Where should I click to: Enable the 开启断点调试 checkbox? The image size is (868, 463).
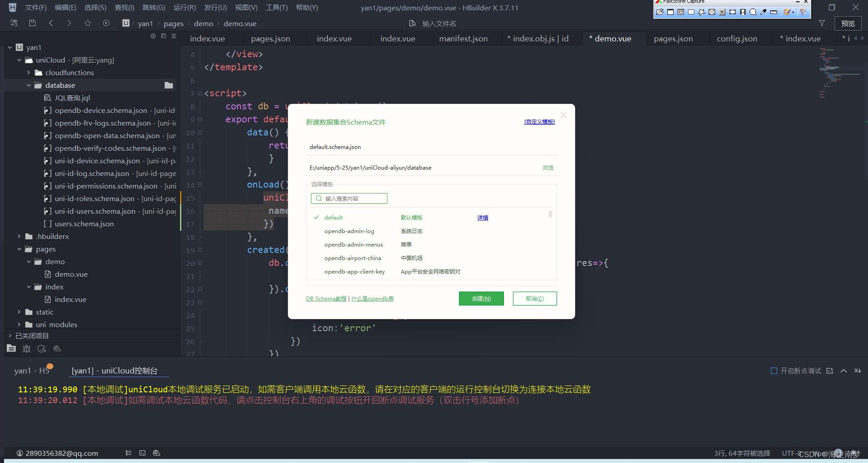[x=774, y=371]
